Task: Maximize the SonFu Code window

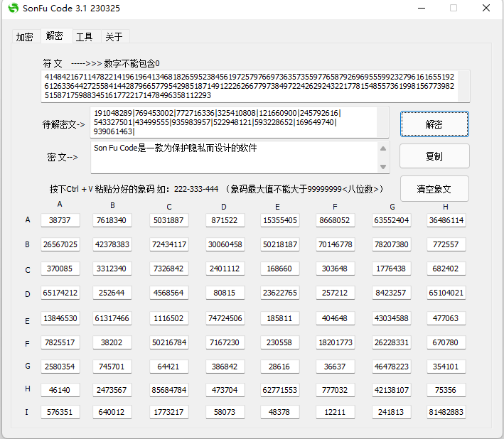Action: (x=454, y=9)
